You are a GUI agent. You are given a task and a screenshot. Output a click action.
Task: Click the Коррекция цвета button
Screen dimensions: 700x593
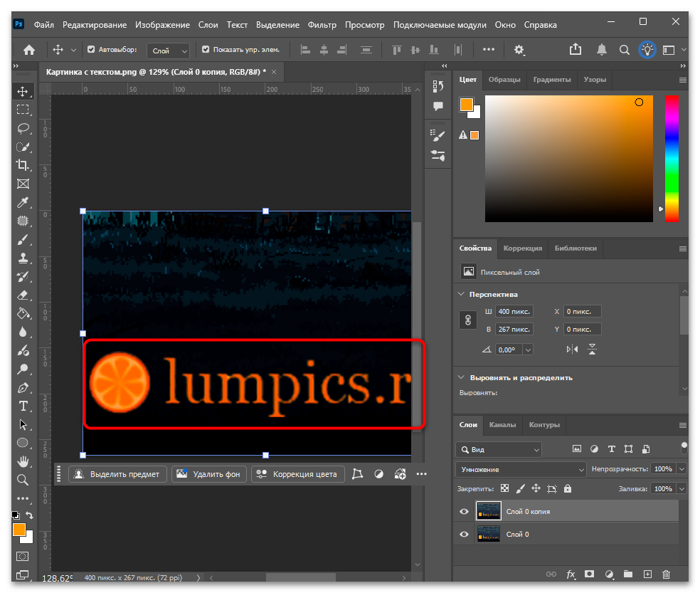(298, 474)
